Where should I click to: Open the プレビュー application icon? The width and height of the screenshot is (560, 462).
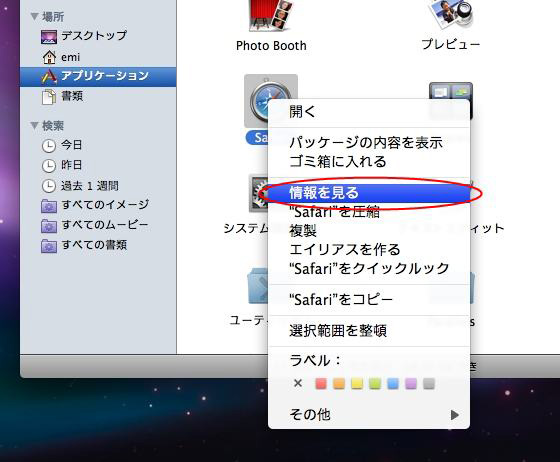451,14
